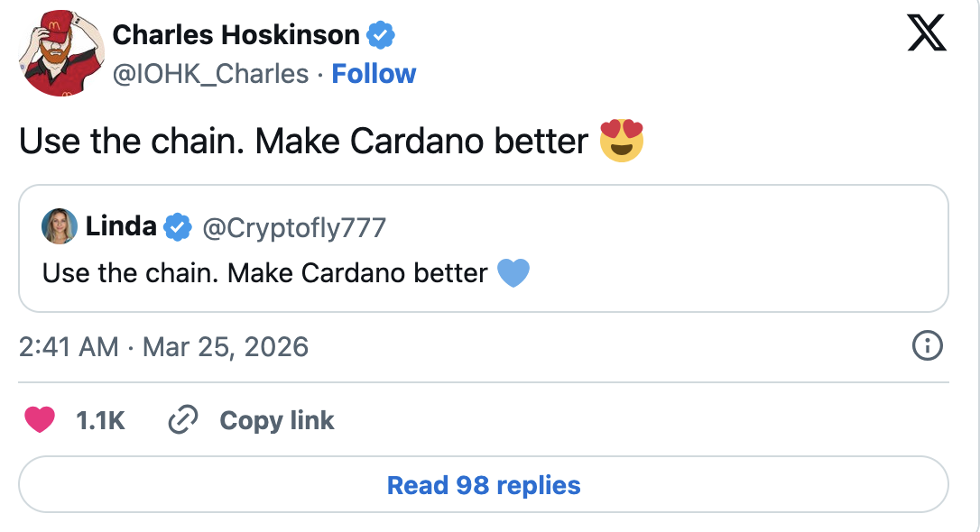This screenshot has width=980, height=532.
Task: Click the @Cryptofly777 handle
Action: pos(295,226)
